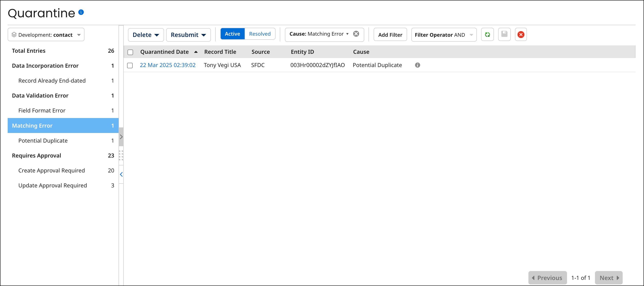Remove the Cause: Matching Error filter chip
The width and height of the screenshot is (644, 286).
(356, 34)
